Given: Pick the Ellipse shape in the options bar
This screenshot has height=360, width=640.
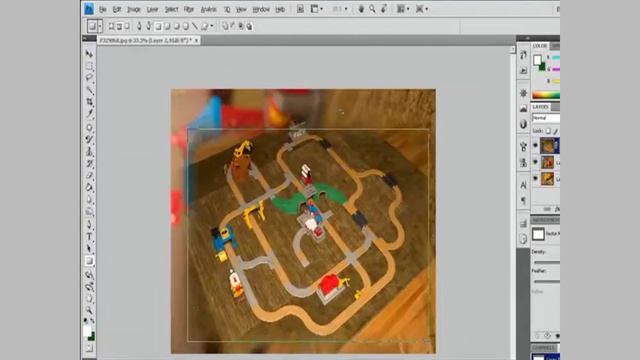Looking at the screenshot, I should click(176, 26).
